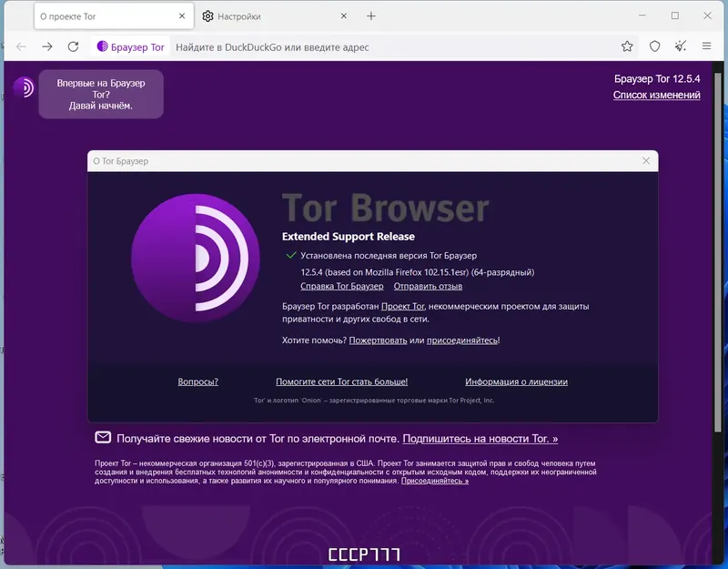Close the 'О проекте Tor' tab
Image resolution: width=728 pixels, height=569 pixels.
pos(182,15)
